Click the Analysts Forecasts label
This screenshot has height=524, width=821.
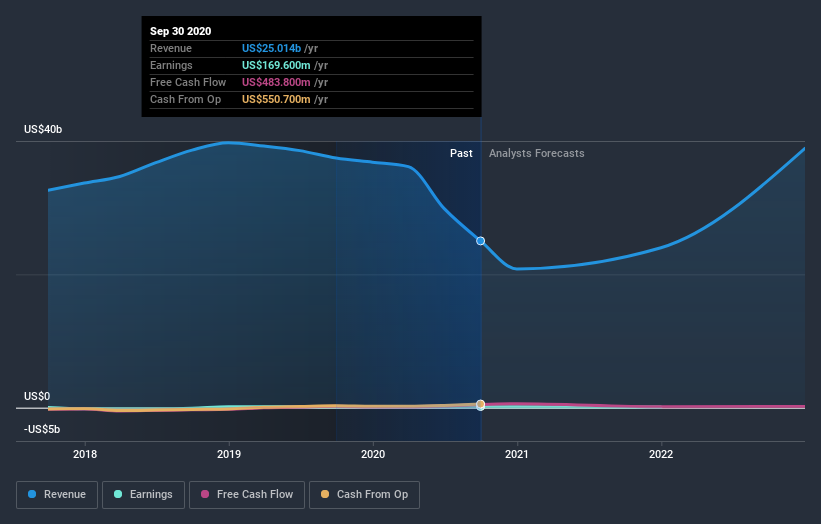[537, 153]
